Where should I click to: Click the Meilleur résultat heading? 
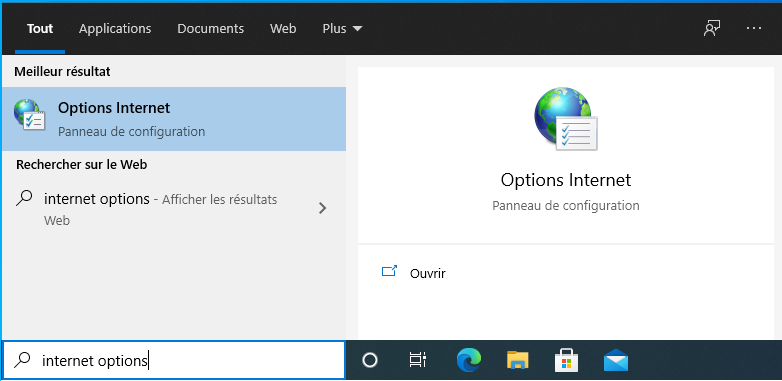coord(62,71)
